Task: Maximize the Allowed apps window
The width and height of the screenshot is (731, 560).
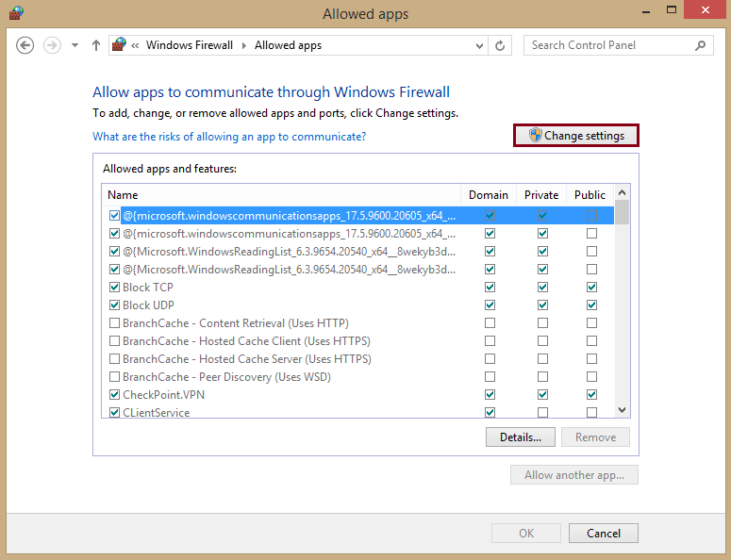Action: 671,9
